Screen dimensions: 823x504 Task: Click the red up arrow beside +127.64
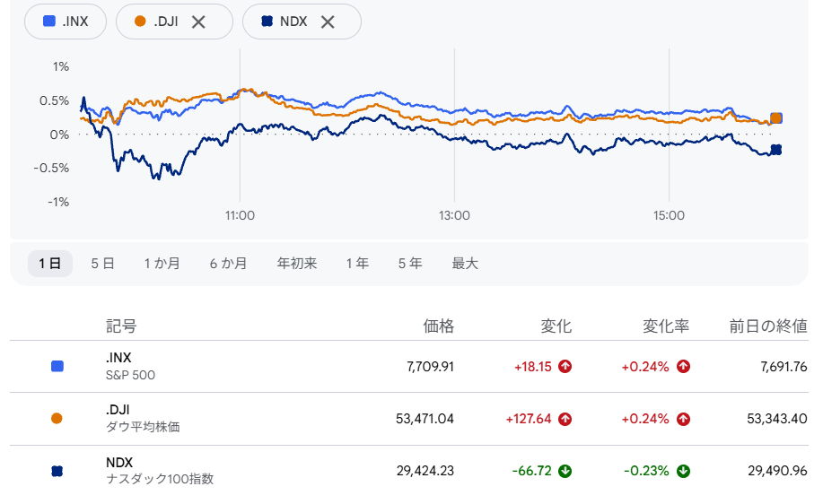pyautogui.click(x=565, y=419)
